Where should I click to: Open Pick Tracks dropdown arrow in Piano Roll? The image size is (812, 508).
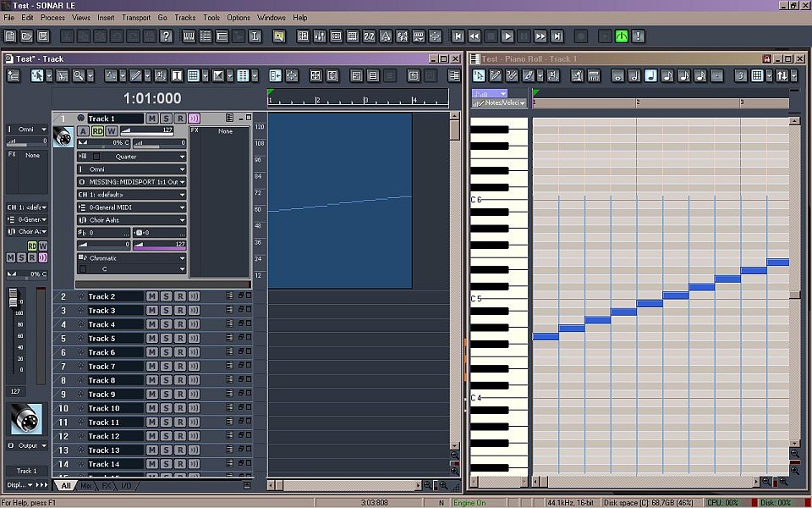(x=793, y=75)
